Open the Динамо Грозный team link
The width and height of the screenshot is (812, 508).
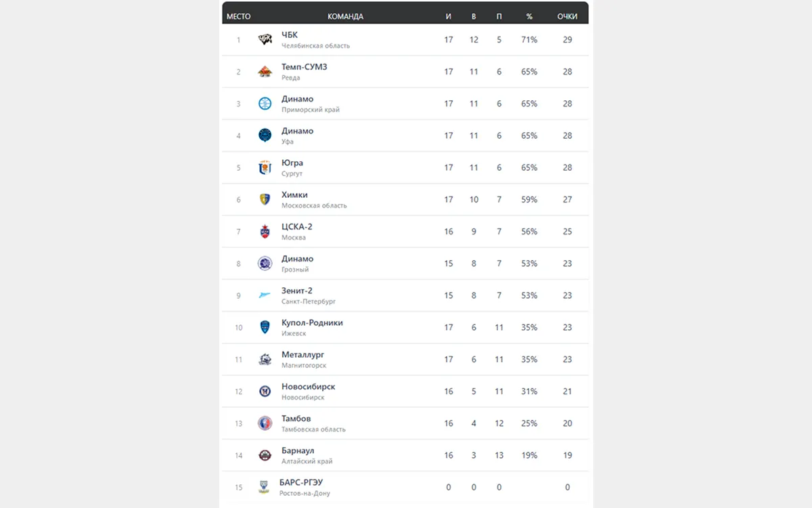pyautogui.click(x=298, y=259)
